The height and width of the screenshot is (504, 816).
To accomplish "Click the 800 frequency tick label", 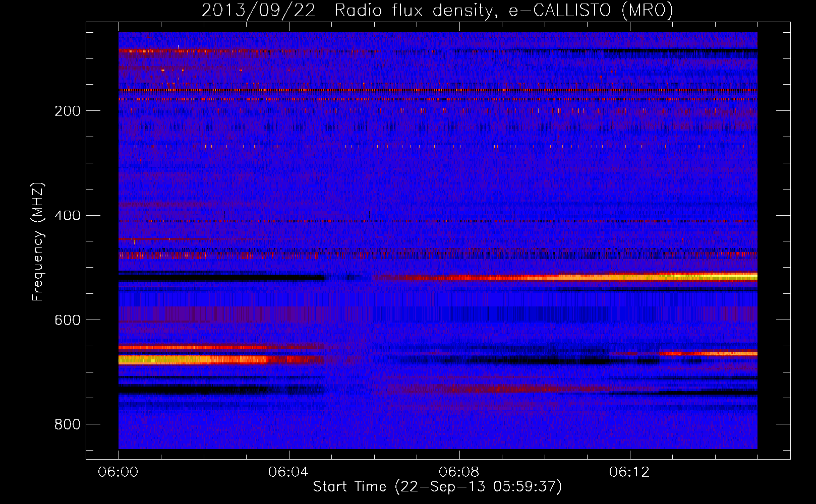I will pos(68,425).
